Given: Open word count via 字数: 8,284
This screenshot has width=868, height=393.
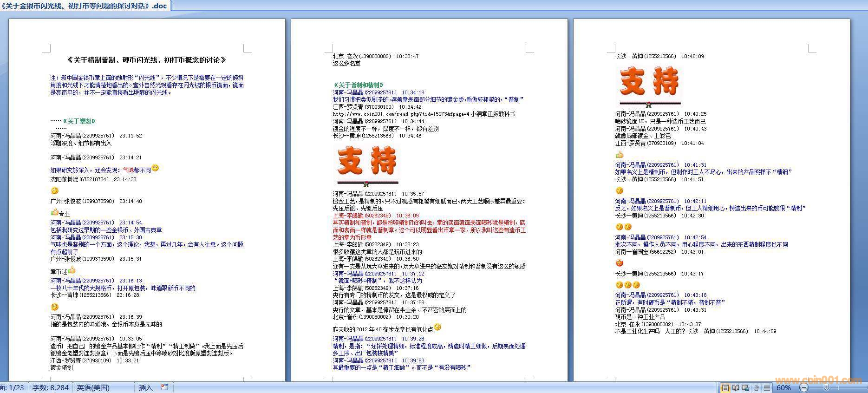Looking at the screenshot, I should tap(51, 388).
